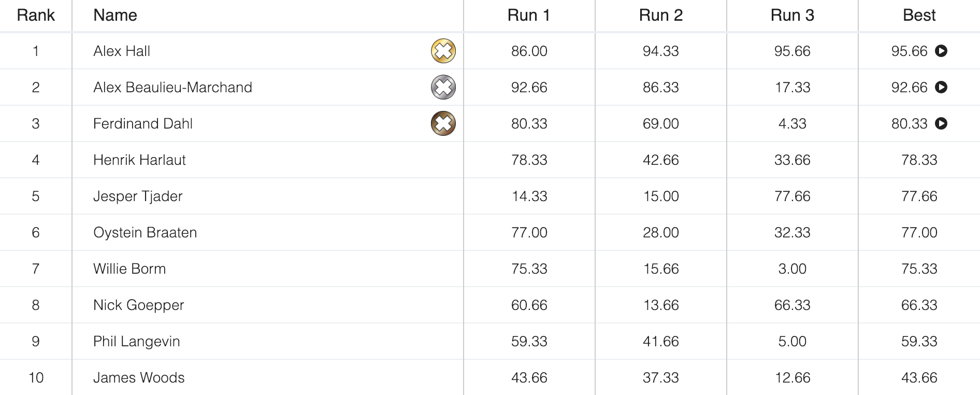This screenshot has height=395, width=980.
Task: Click the silver medal beside Alex Beaulieu-Marchand
Action: click(442, 87)
